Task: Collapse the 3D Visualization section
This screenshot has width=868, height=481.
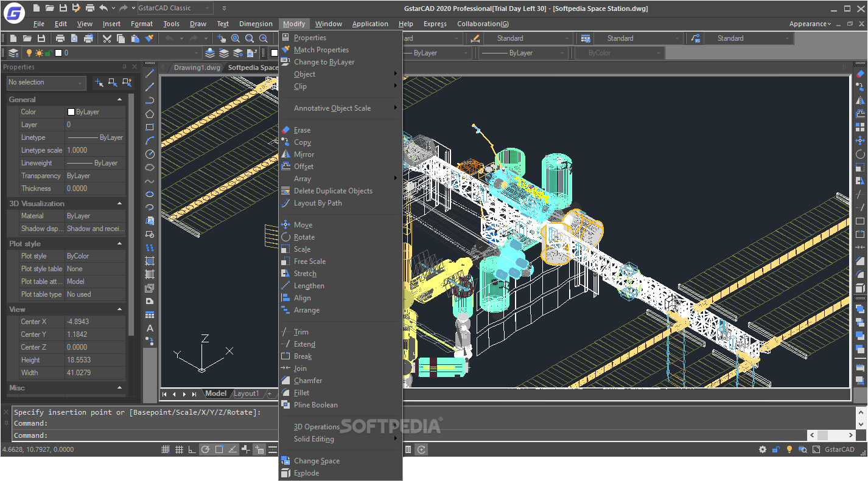Action: pyautogui.click(x=120, y=203)
